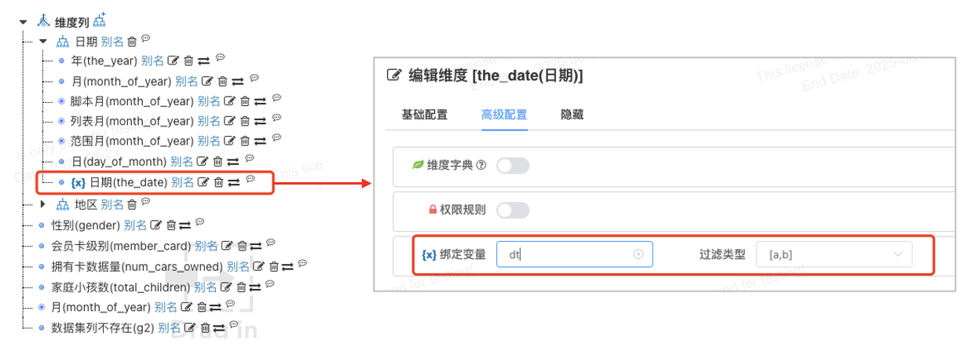The image size is (980, 355).
Task: Edit the 年(the_year) dimension
Action: (x=174, y=60)
